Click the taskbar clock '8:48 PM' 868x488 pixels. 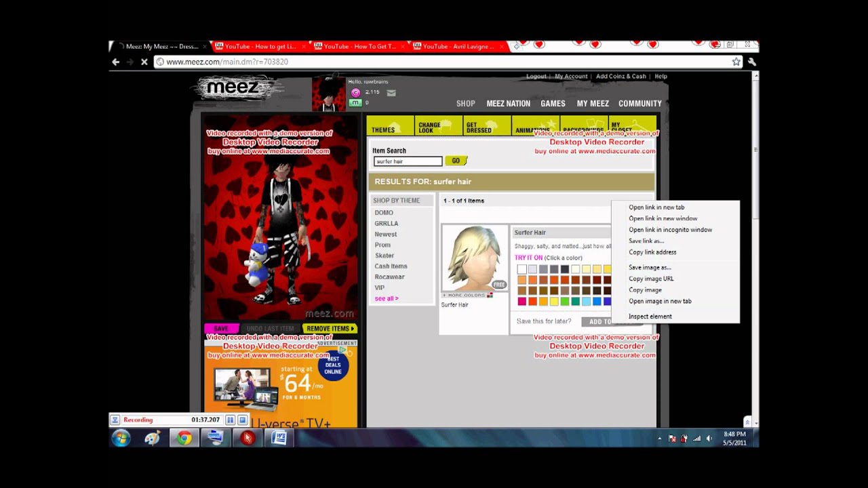coord(734,434)
